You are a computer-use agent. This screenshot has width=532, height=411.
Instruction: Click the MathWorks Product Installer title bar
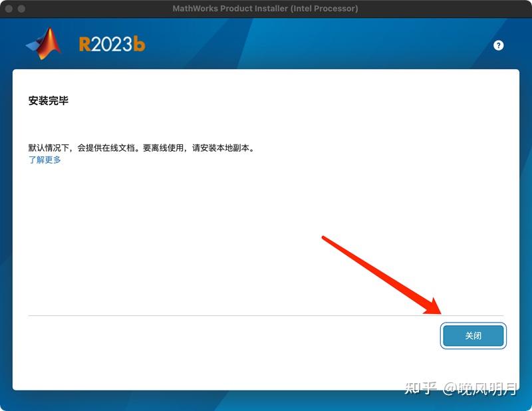coord(266,9)
